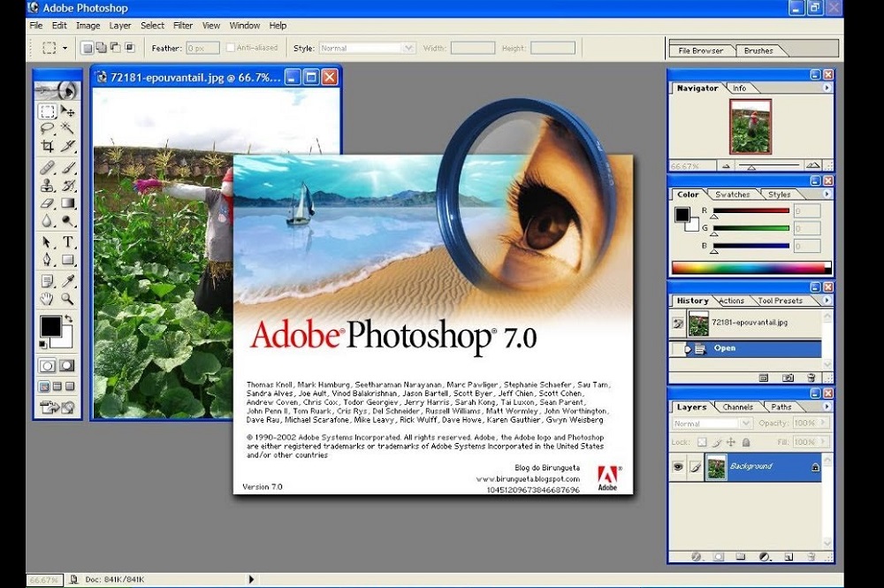Viewport: 884px width, 588px height.
Task: Select the Lasso tool
Action: coord(48,128)
